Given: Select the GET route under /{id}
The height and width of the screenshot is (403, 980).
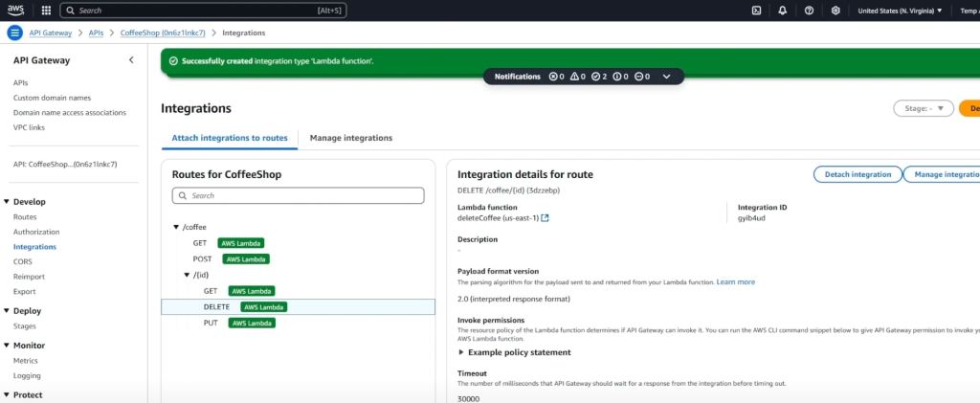Looking at the screenshot, I should pyautogui.click(x=211, y=291).
